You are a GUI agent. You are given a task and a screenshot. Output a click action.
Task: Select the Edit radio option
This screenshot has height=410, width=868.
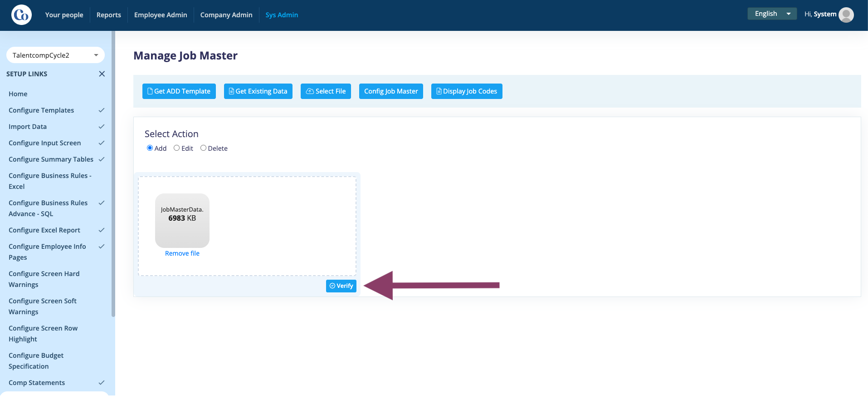[x=176, y=148]
